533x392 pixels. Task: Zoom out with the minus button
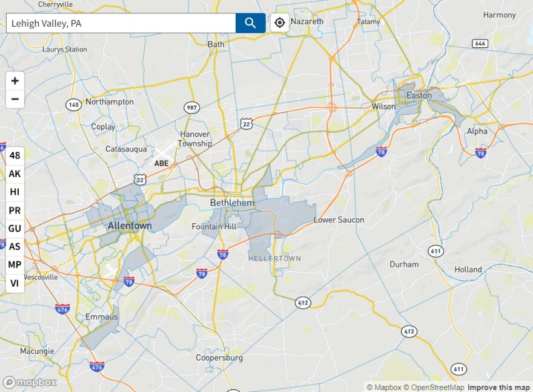15,99
